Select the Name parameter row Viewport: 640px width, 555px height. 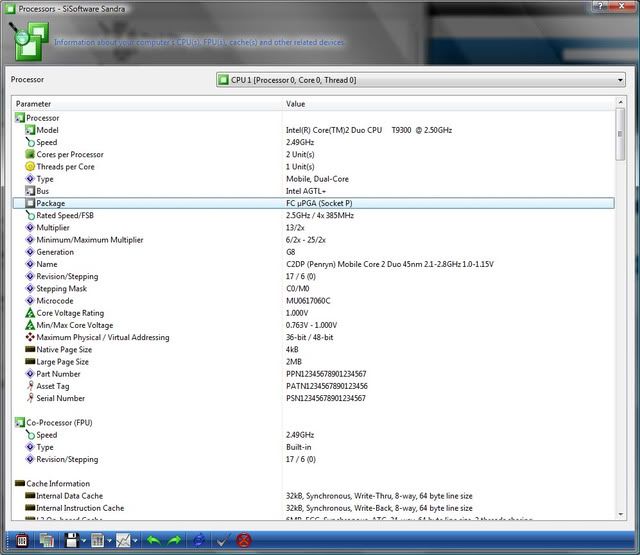click(313, 264)
